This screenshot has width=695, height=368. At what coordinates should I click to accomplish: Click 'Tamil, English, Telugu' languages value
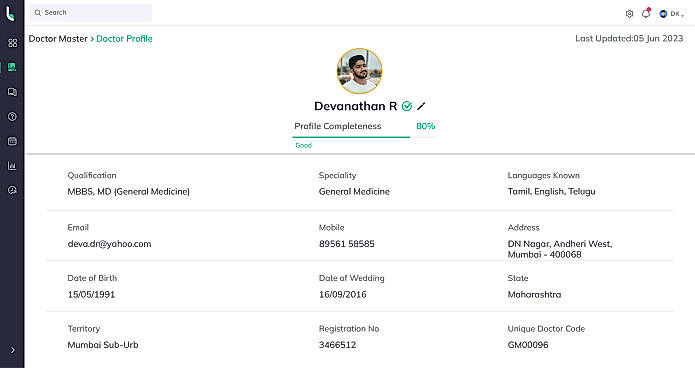[x=551, y=192]
